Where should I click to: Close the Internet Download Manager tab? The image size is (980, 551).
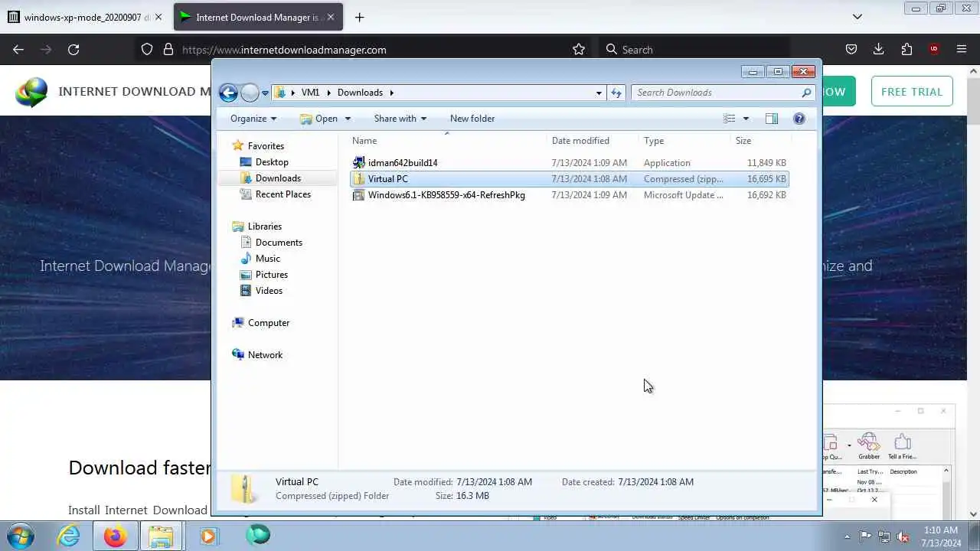tap(332, 17)
